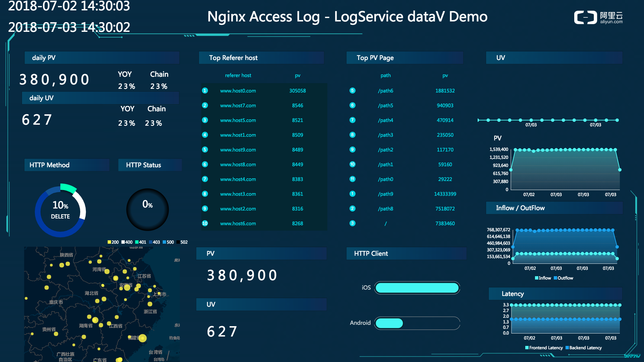Toggle the 403 status legend item
This screenshot has width=644, height=362.
pyautogui.click(x=154, y=242)
